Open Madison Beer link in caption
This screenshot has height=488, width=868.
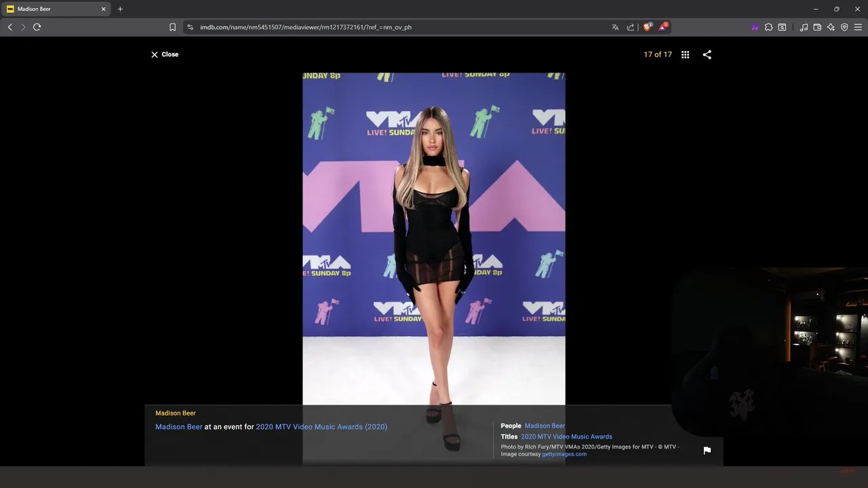(179, 427)
